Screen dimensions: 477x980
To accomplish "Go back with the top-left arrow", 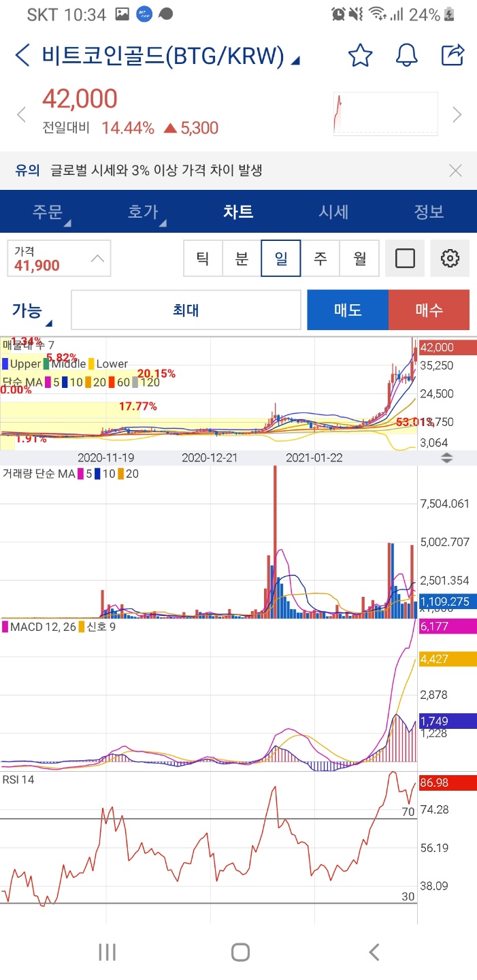I will (22, 55).
